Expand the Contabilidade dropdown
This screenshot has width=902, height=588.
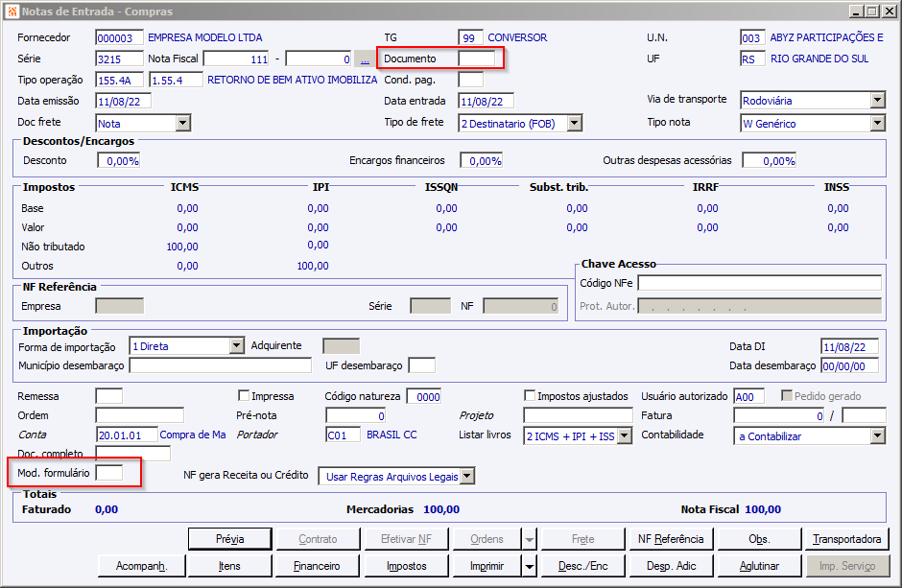[877, 436]
